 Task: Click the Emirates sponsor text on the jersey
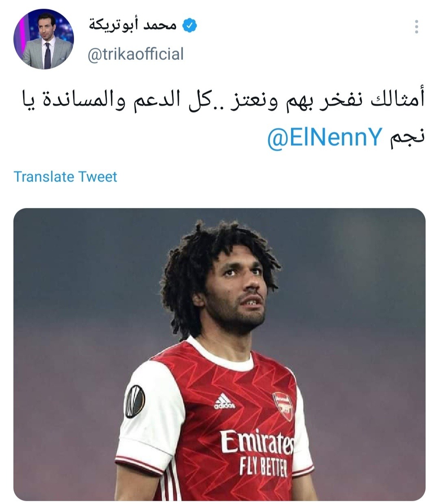(x=257, y=442)
